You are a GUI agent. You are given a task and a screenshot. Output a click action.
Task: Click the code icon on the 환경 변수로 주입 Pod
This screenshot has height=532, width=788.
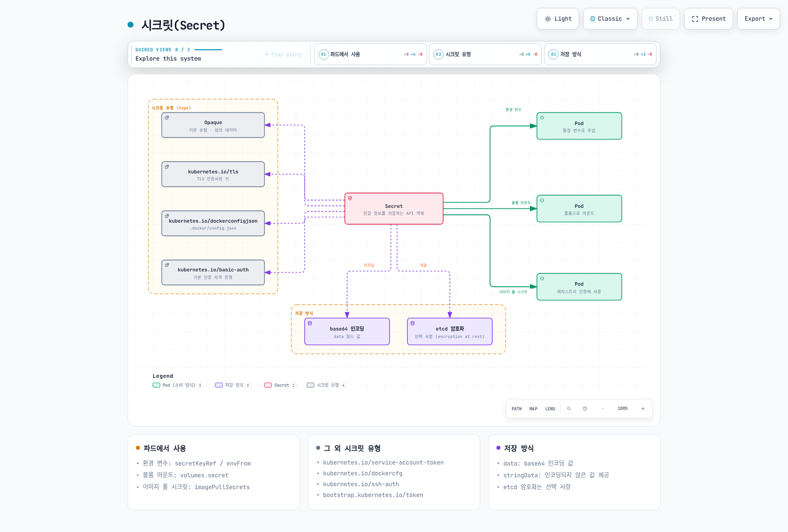[x=542, y=118]
